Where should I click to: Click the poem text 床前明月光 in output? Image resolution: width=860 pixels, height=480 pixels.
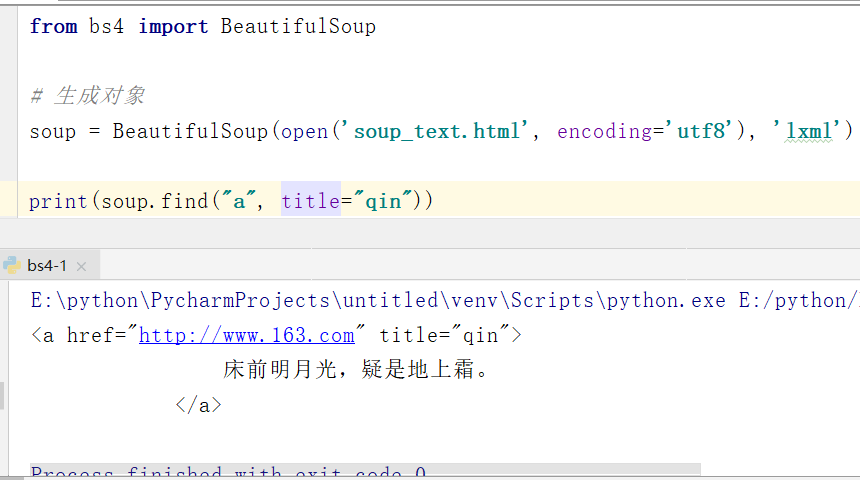pyautogui.click(x=355, y=369)
